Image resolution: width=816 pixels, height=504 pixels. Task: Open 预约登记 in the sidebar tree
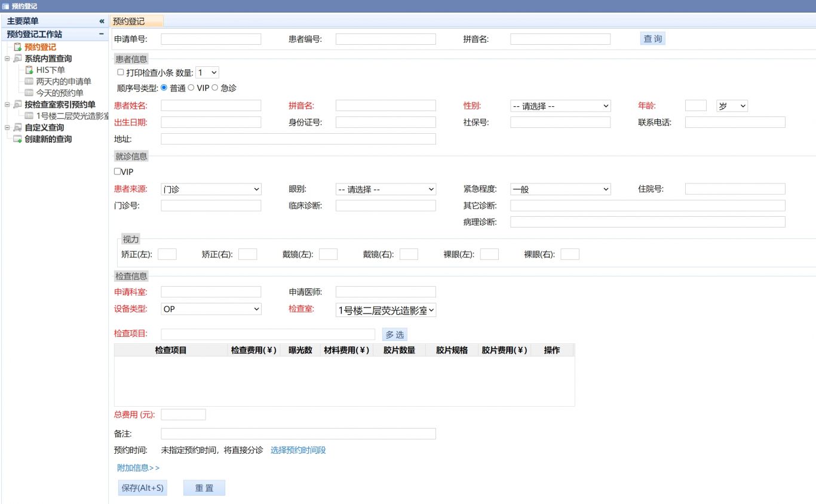(x=40, y=47)
